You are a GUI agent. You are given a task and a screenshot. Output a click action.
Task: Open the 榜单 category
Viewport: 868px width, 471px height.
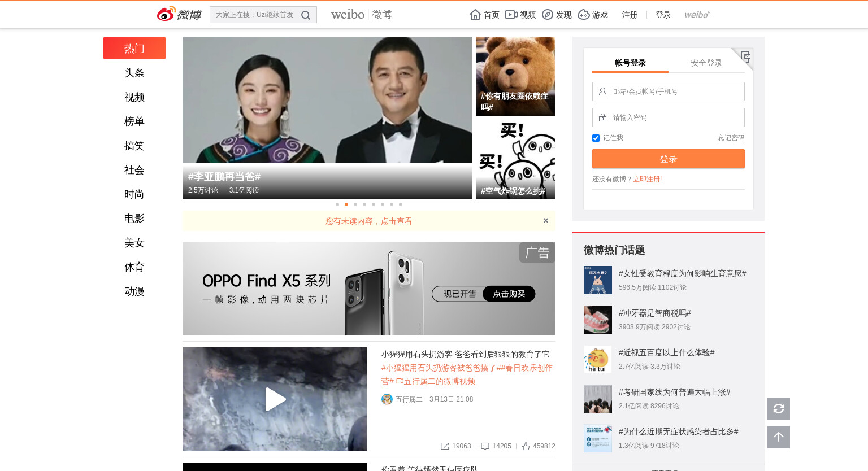pyautogui.click(x=134, y=121)
